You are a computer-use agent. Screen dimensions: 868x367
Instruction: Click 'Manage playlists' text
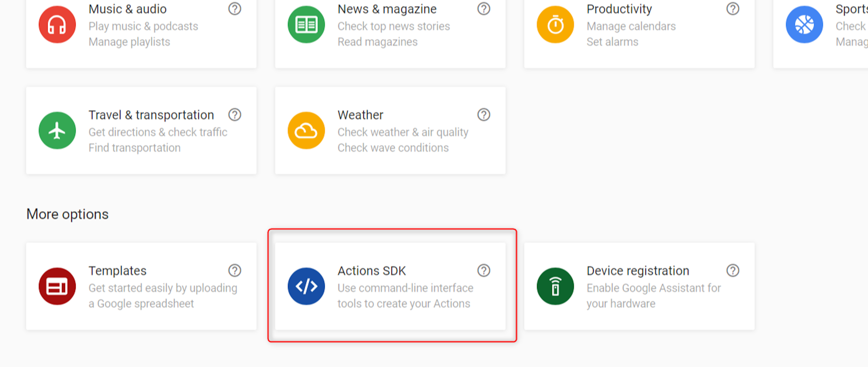129,42
